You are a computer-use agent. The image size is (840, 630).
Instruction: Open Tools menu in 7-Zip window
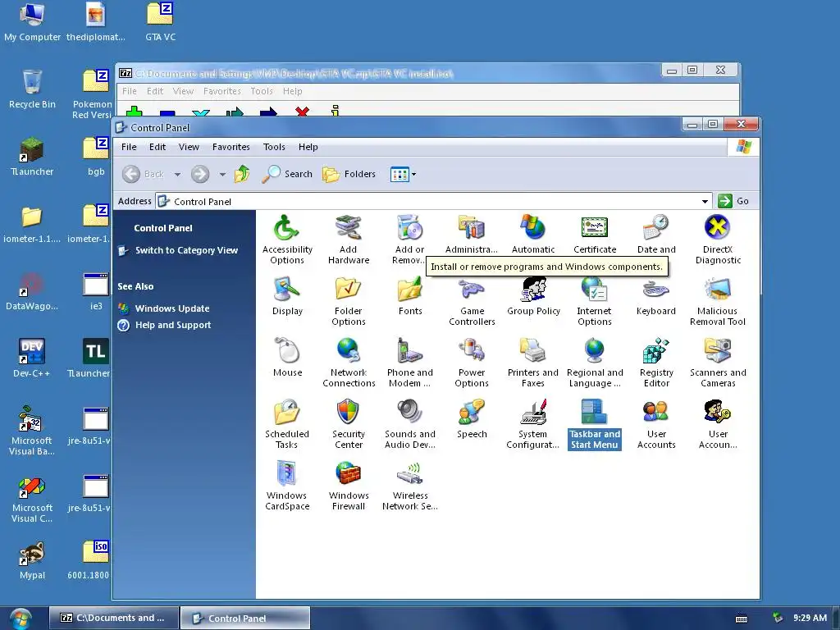pyautogui.click(x=262, y=91)
